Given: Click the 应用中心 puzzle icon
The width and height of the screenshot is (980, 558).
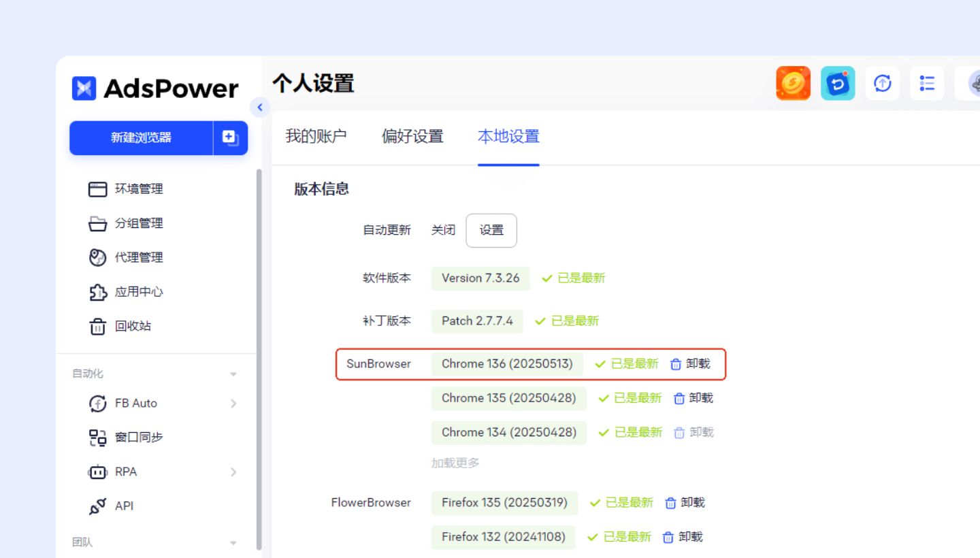Looking at the screenshot, I should pos(98,292).
